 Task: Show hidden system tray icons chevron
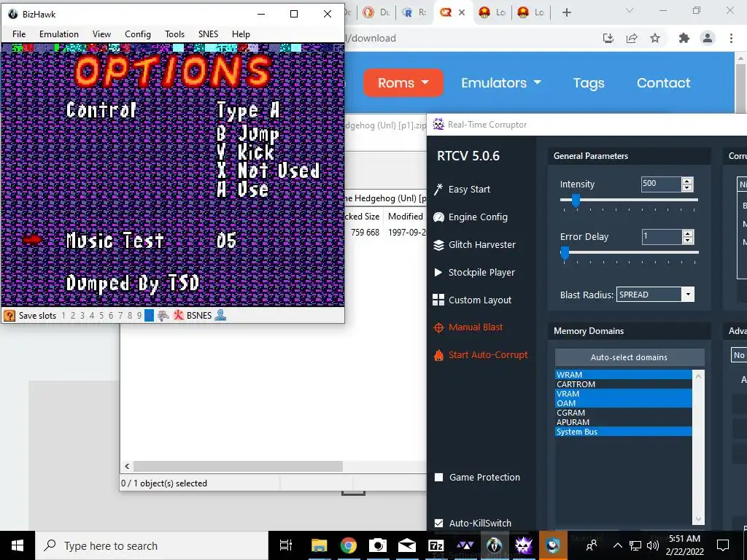pyautogui.click(x=617, y=545)
